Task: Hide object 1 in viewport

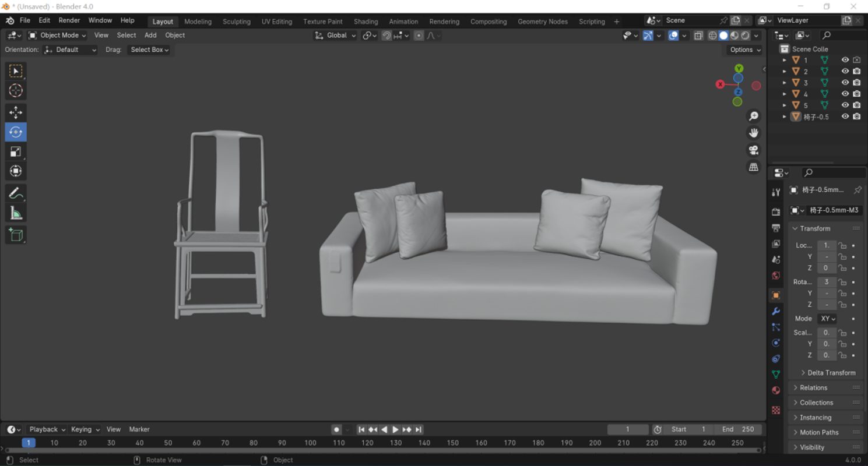Action: pos(845,60)
